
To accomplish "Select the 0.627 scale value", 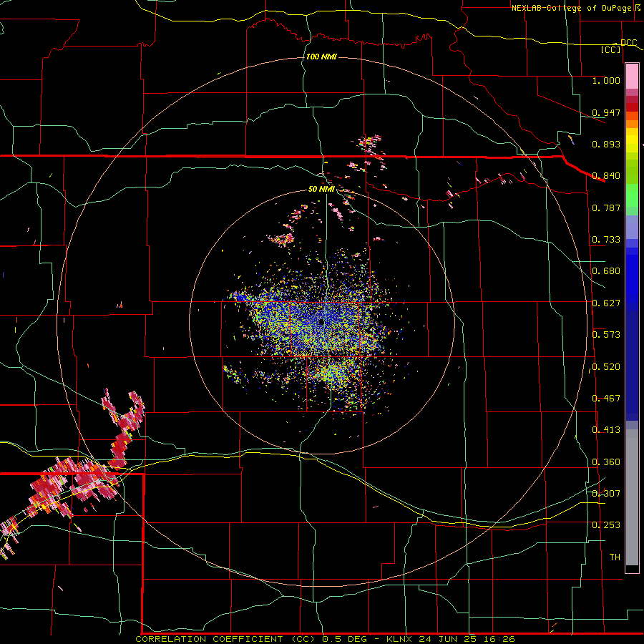I will click(606, 303).
